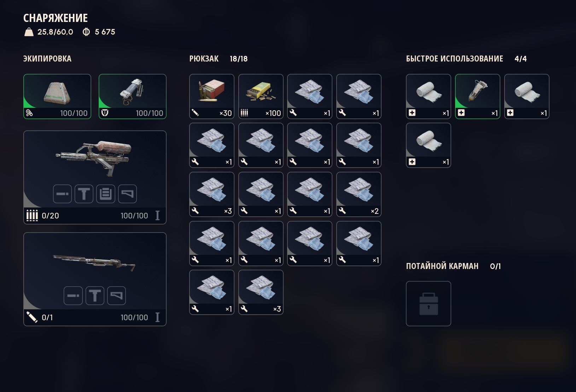This screenshot has height=392, width=576.
Task: Select the equipped shield slot
Action: tap(133, 96)
